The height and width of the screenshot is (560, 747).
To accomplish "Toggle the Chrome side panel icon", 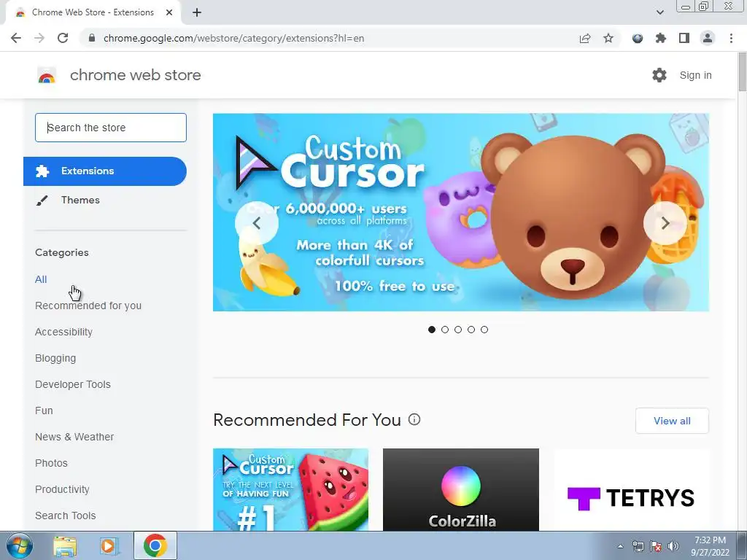I will (x=684, y=38).
